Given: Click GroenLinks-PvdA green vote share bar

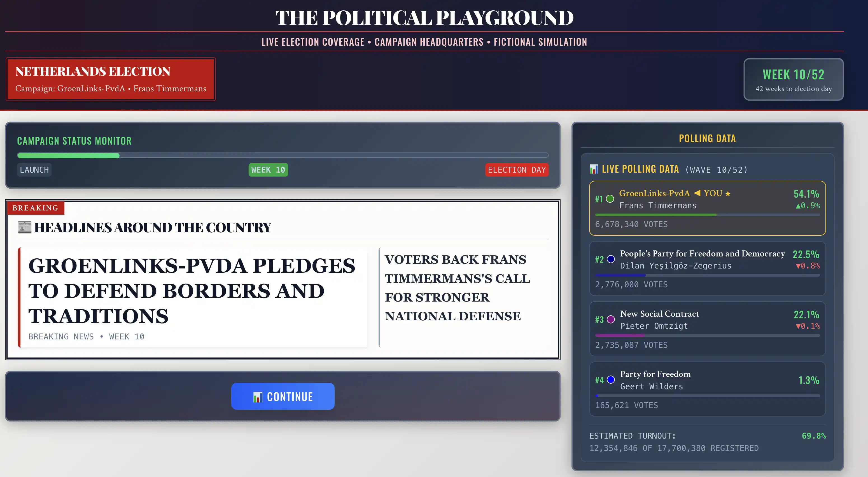Looking at the screenshot, I should click(656, 215).
